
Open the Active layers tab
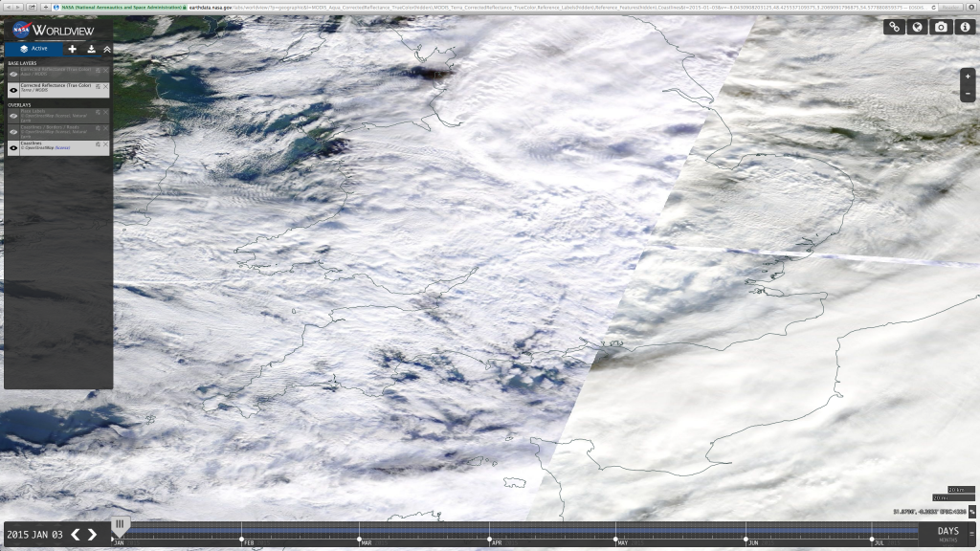[x=33, y=49]
